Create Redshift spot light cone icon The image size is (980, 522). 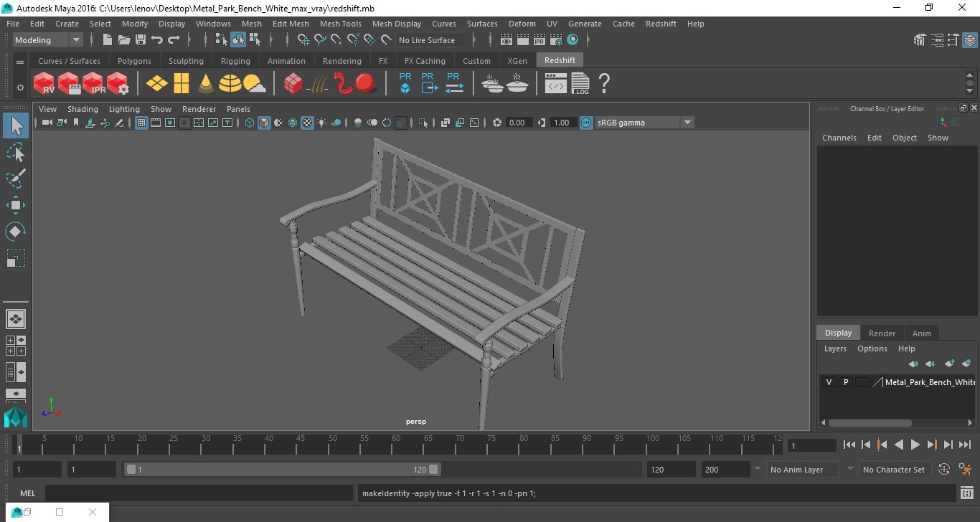[x=206, y=84]
